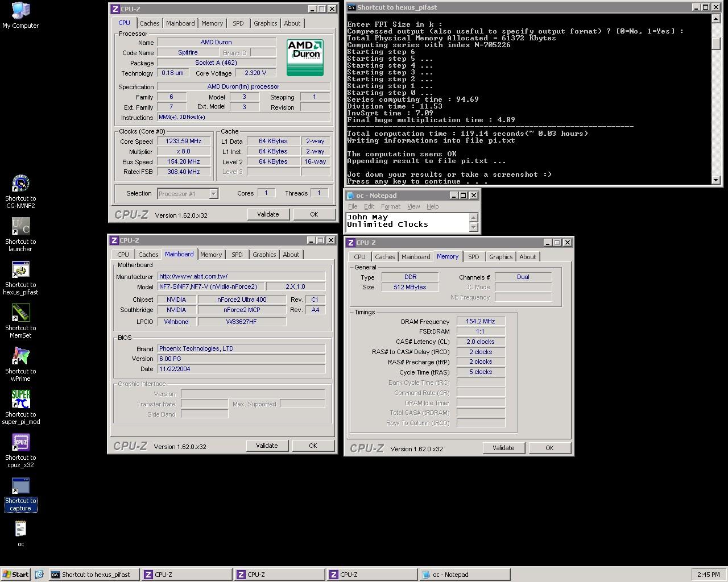Open About tab in top CPU-Z window
The height and width of the screenshot is (582, 728).
pyautogui.click(x=292, y=23)
